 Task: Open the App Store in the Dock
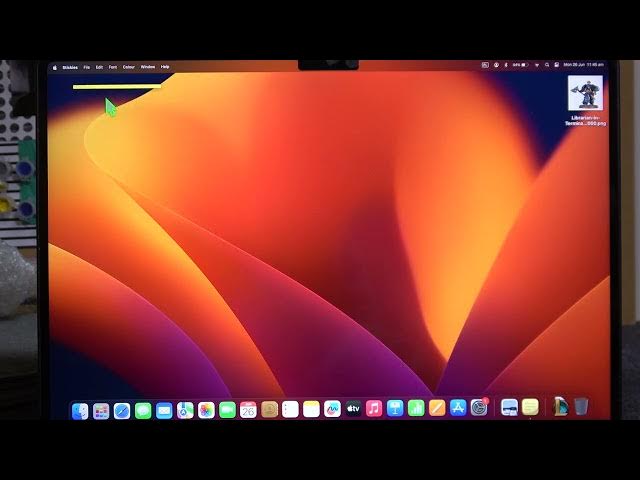458,407
